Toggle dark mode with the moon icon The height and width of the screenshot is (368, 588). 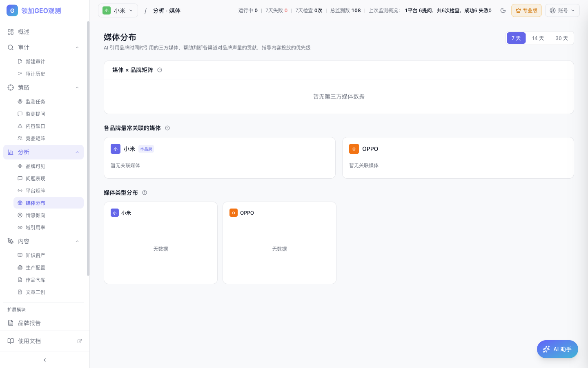(x=503, y=11)
